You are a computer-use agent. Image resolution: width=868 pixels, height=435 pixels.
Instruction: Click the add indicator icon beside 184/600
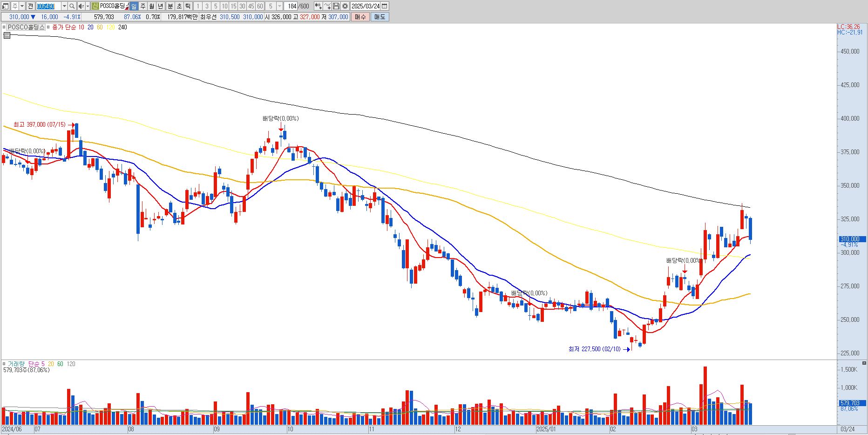pos(319,6)
